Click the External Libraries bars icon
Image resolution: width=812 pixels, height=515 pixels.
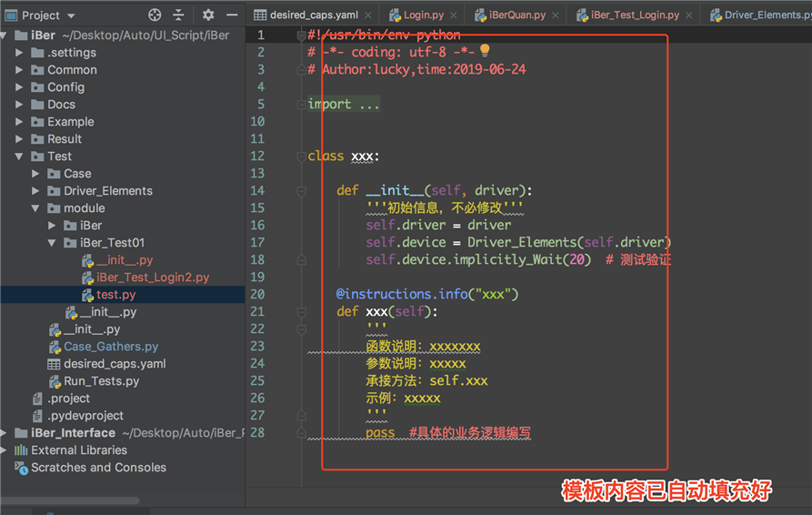[x=21, y=450]
